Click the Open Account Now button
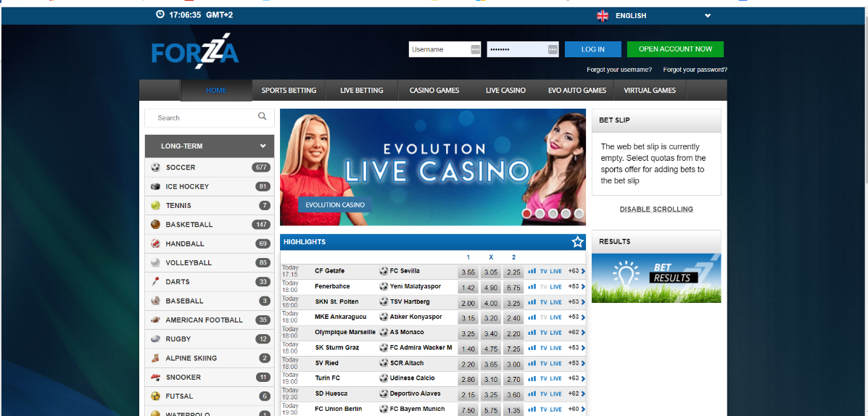The width and height of the screenshot is (868, 416). [x=675, y=49]
